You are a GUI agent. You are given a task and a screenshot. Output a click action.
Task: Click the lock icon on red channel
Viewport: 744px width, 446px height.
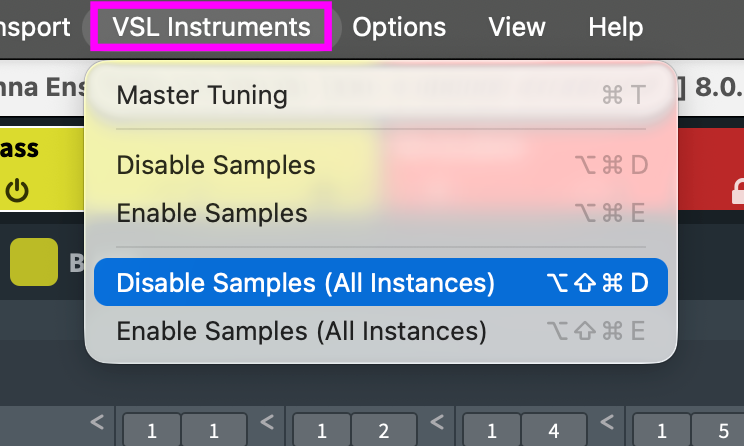click(739, 190)
